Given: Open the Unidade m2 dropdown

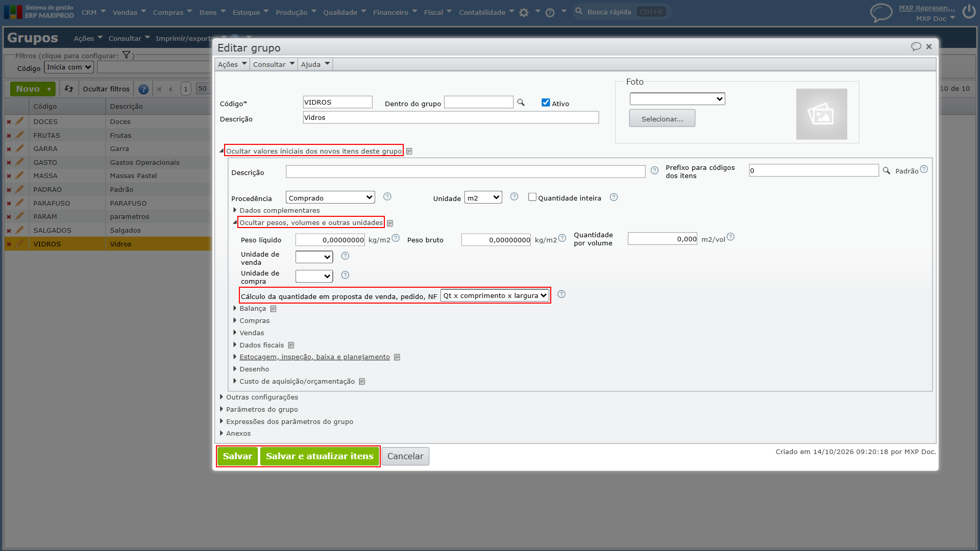Looking at the screenshot, I should (x=483, y=197).
